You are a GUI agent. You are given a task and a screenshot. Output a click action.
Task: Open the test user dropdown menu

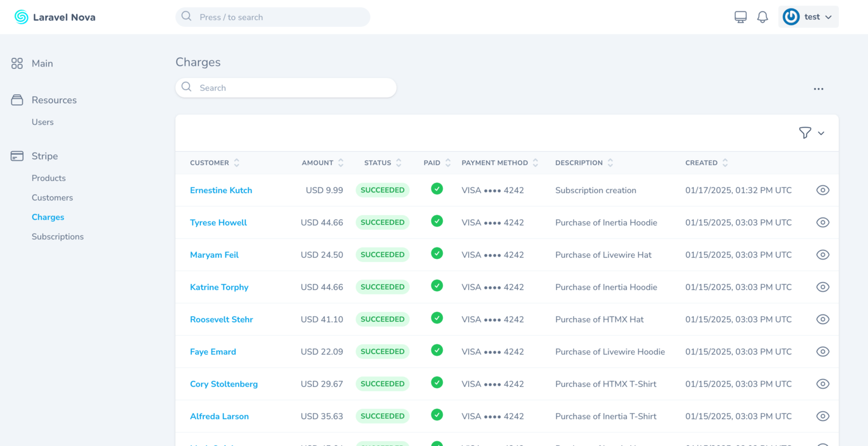808,17
